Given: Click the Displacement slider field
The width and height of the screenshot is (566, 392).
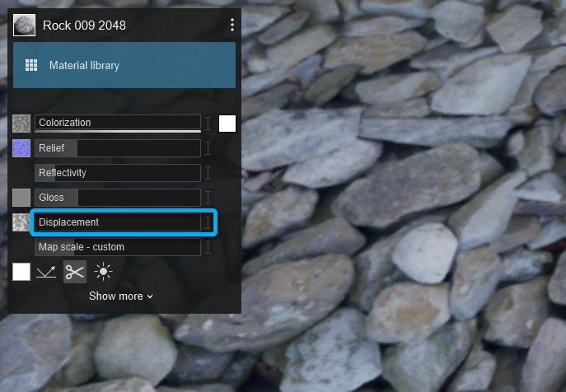Looking at the screenshot, I should click(x=118, y=222).
